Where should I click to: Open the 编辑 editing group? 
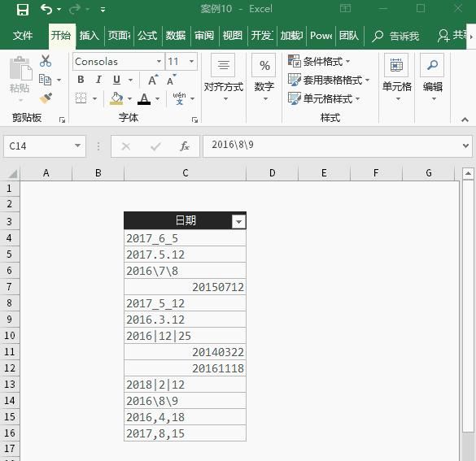[433, 78]
